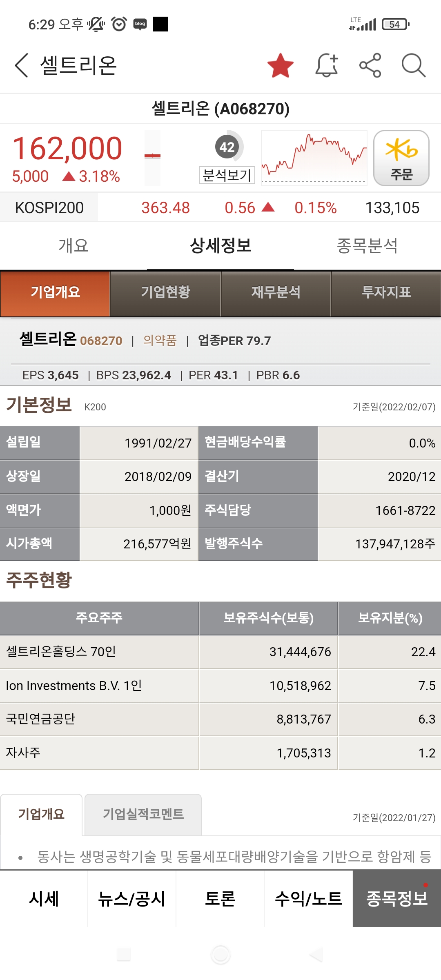Tap the 셀트리온홀딩스 70인 shareholder row
Screen dimensions: 441x980
coord(220,652)
